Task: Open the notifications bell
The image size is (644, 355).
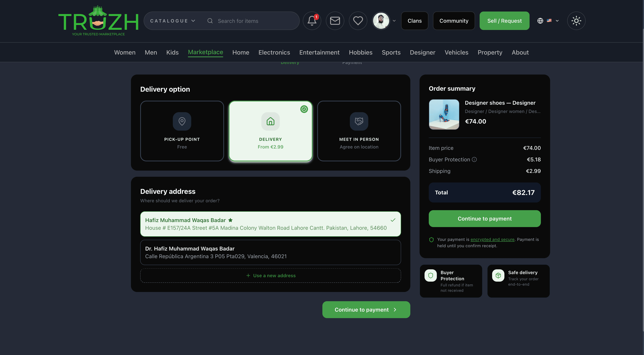Action: click(312, 21)
